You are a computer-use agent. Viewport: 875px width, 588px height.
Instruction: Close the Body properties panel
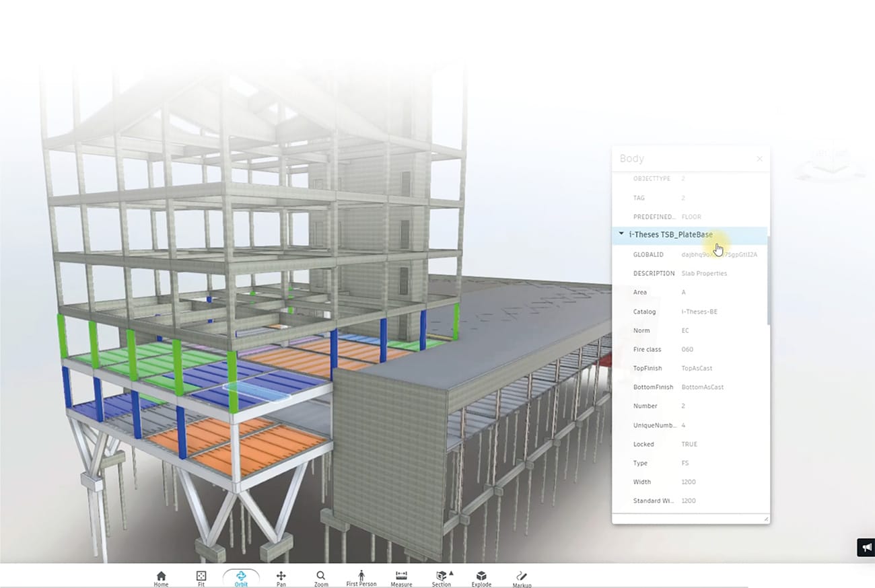tap(759, 159)
